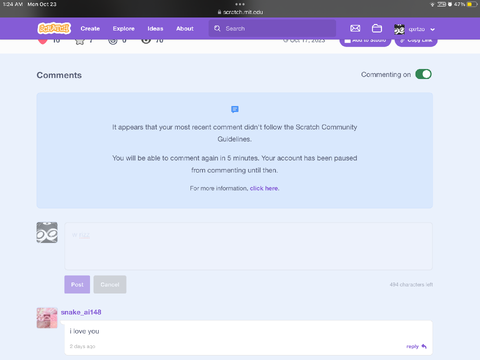This screenshot has width=480, height=360.
Task: Cancel the comment draft
Action: pyautogui.click(x=110, y=284)
